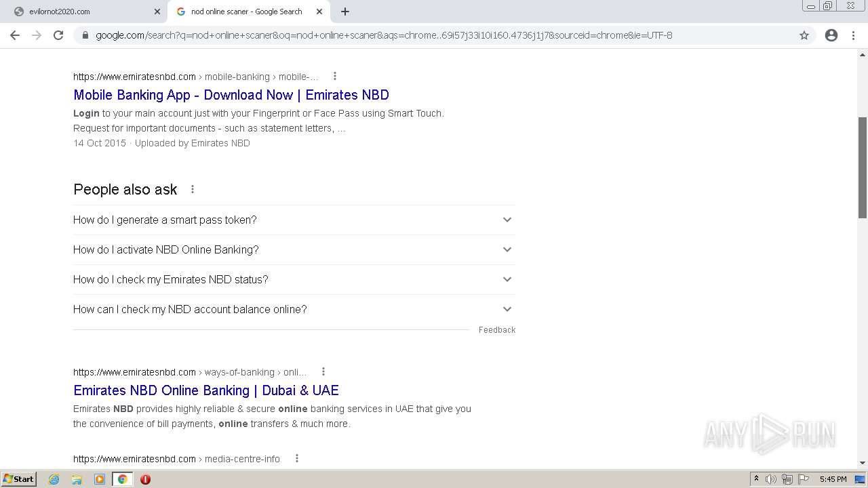Screen dimensions: 868x488
Task: Show hidden system tray icons
Action: pyautogui.click(x=756, y=479)
